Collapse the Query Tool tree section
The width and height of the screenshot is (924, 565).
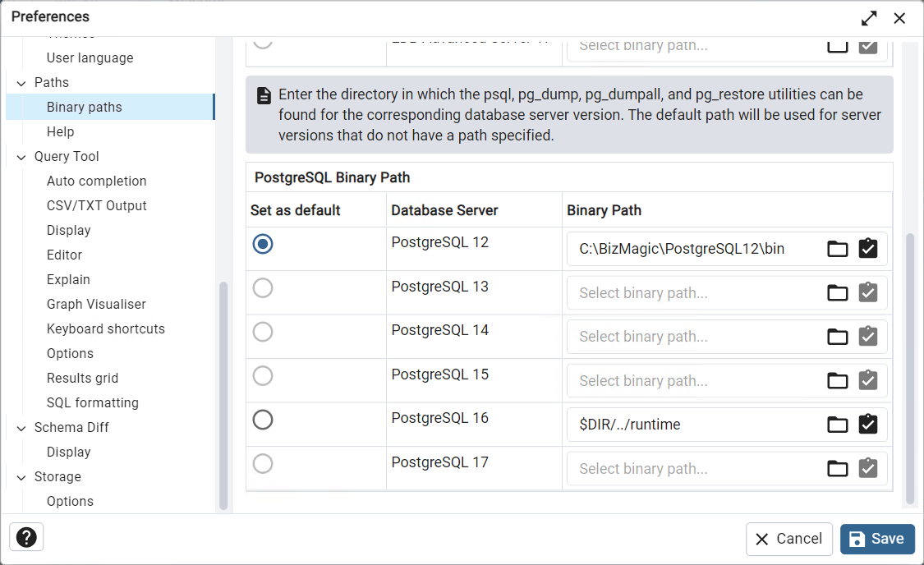click(x=21, y=158)
